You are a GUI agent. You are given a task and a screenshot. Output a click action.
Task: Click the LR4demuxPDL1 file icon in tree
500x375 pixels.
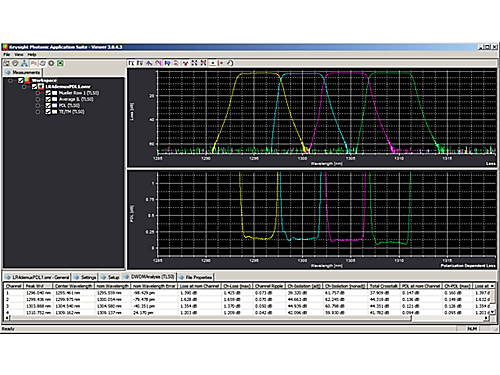click(41, 87)
